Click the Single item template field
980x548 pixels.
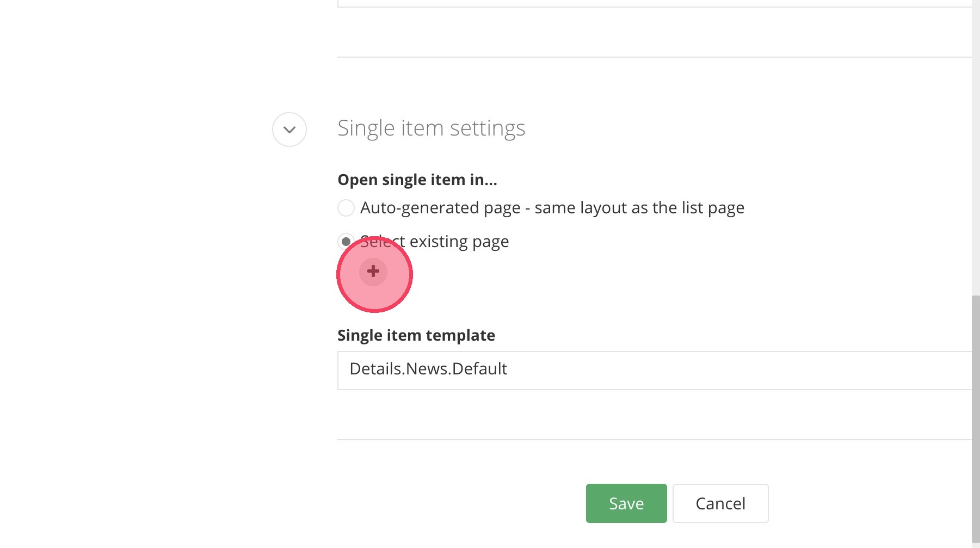tap(653, 370)
